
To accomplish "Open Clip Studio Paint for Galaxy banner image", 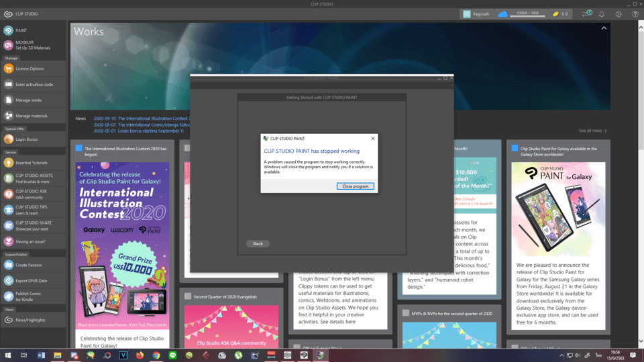I will [x=558, y=209].
